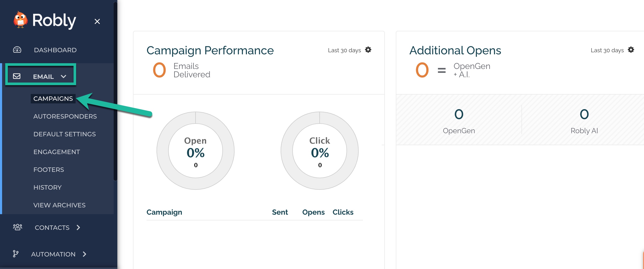
Task: Expand the Contacts menu arrow
Action: tap(78, 227)
